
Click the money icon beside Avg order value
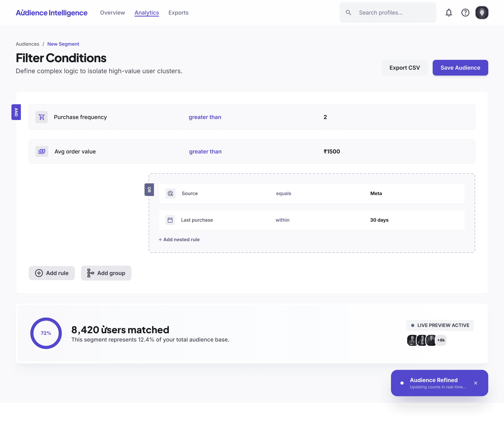pos(42,151)
